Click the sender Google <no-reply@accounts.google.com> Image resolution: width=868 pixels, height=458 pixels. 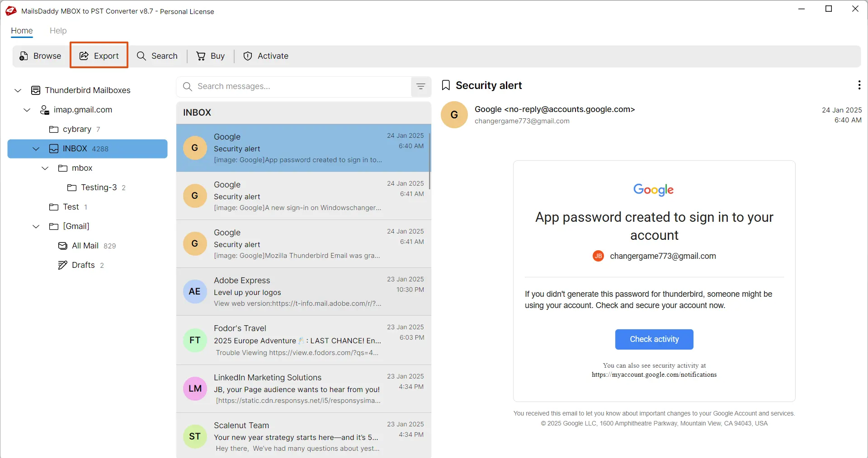(x=555, y=109)
